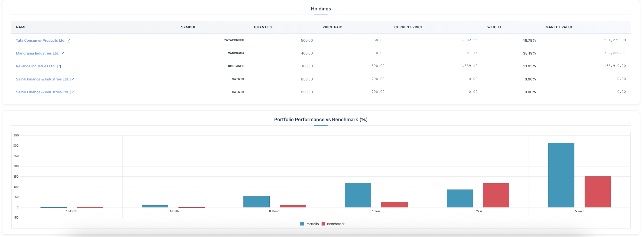Click the 5 Year axis label

point(579,211)
